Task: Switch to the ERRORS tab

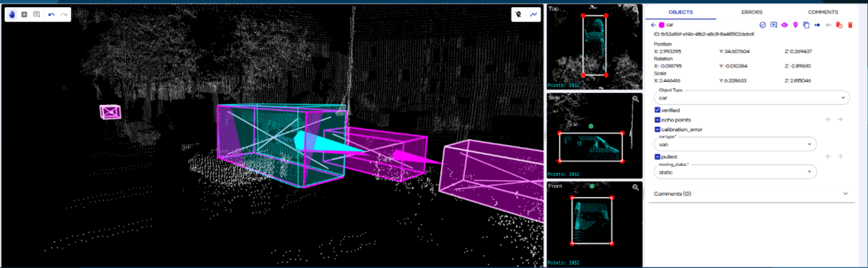Action: pos(752,12)
